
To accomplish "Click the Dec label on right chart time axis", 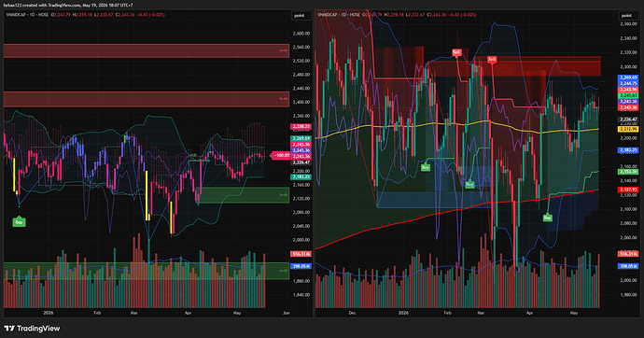I will pos(352,313).
